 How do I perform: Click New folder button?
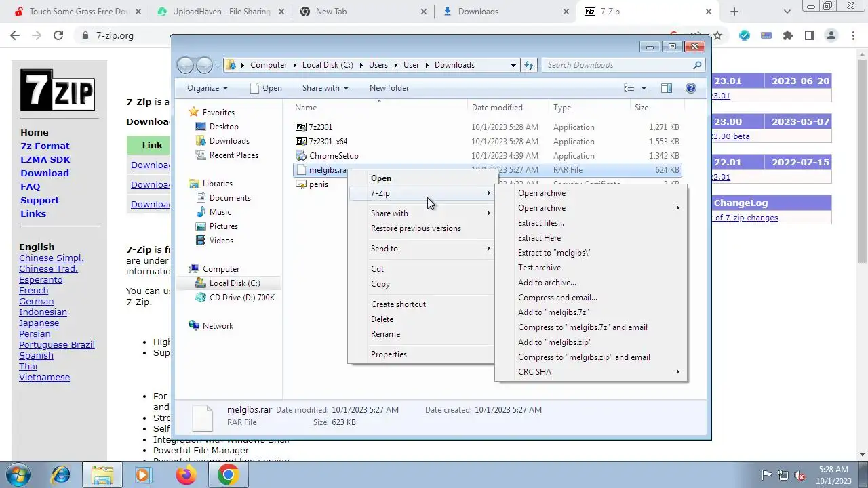389,88
